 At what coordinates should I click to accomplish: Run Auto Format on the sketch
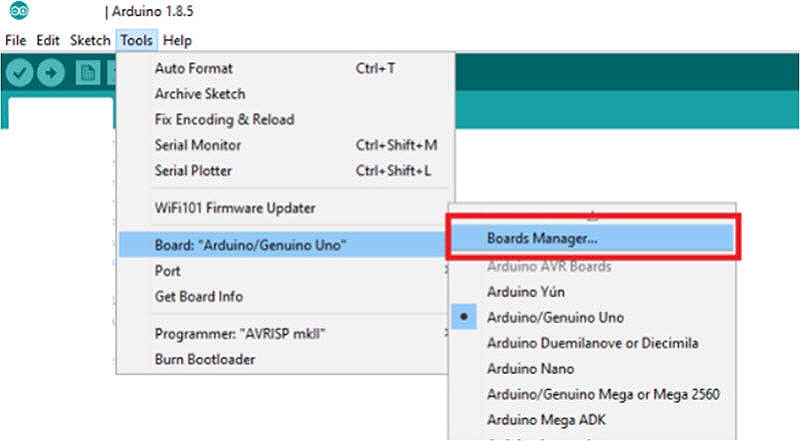(193, 68)
